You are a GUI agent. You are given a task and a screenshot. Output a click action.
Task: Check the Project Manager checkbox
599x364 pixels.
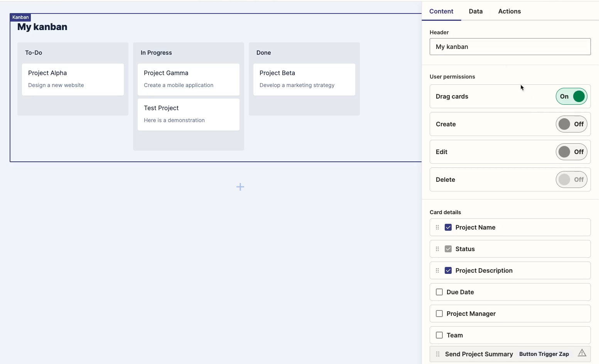click(439, 314)
